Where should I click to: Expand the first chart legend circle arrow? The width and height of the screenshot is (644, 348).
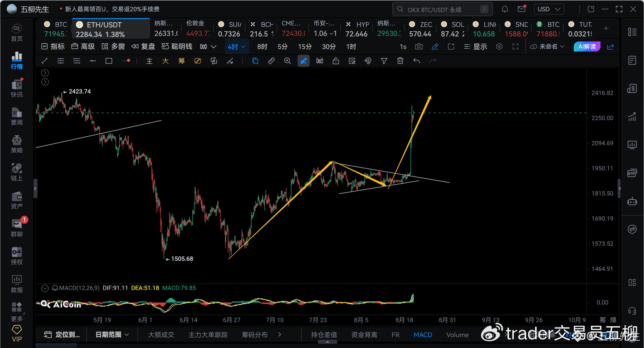pos(45,73)
